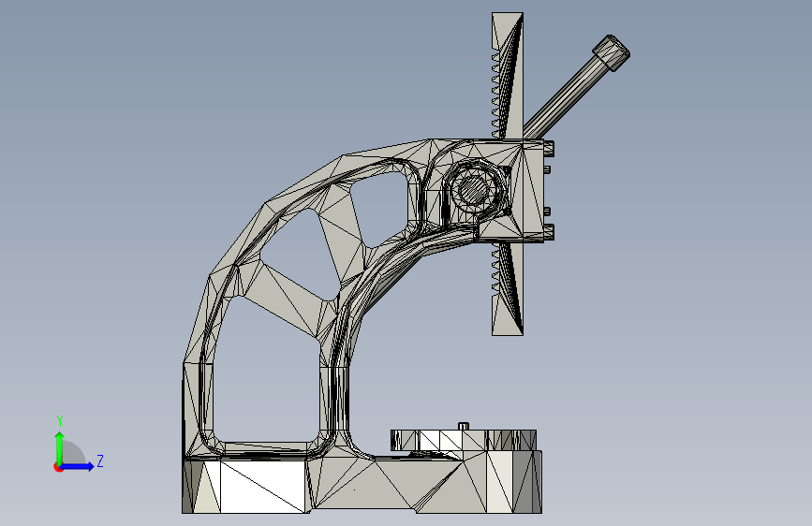This screenshot has width=812, height=526.
Task: Select the pinion gear at the press head
Action: click(473, 189)
